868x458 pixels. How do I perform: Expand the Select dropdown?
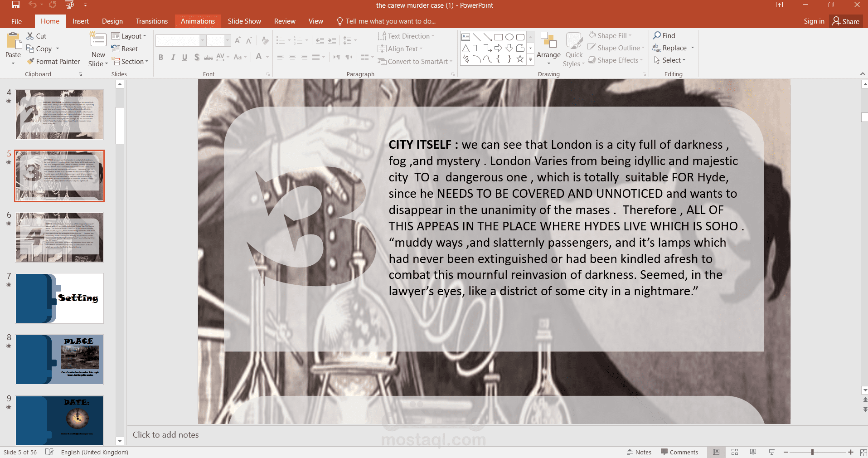point(669,60)
